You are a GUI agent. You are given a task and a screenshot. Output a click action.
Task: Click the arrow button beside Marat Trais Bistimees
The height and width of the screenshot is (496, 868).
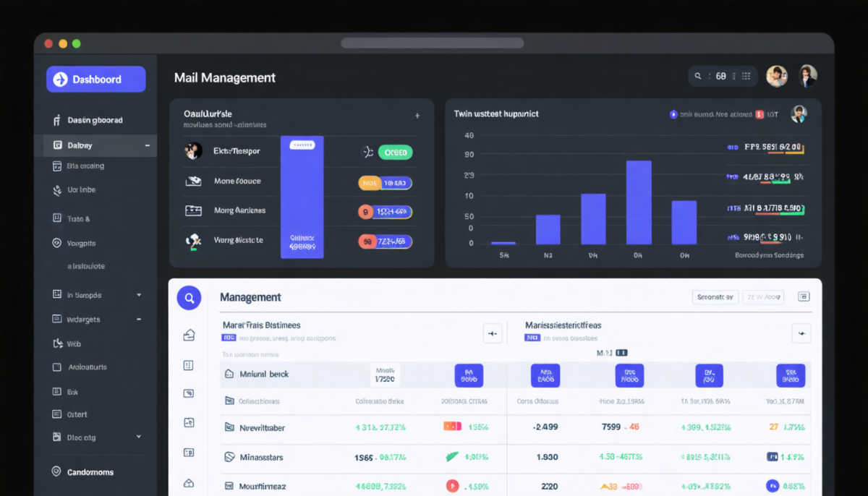click(x=493, y=333)
